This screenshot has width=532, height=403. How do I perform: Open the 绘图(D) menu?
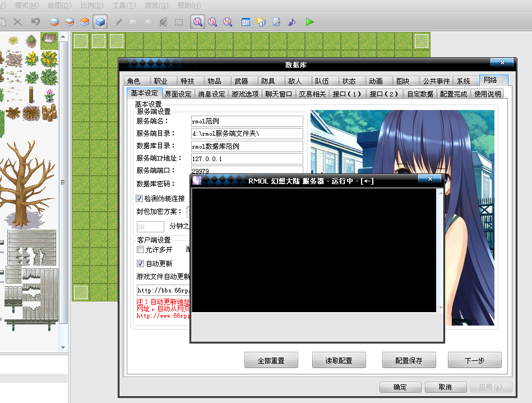click(x=60, y=6)
